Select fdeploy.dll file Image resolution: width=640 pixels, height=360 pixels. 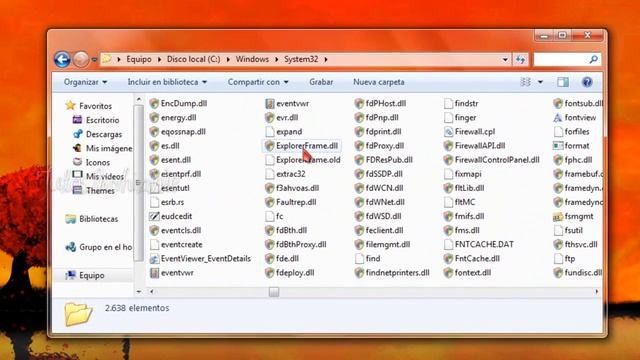pos(290,273)
